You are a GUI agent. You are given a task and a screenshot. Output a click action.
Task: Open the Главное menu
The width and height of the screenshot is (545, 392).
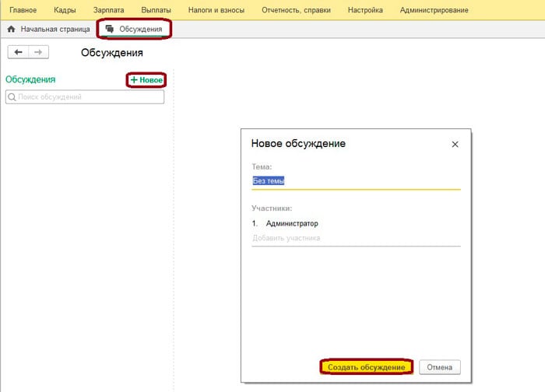click(23, 10)
